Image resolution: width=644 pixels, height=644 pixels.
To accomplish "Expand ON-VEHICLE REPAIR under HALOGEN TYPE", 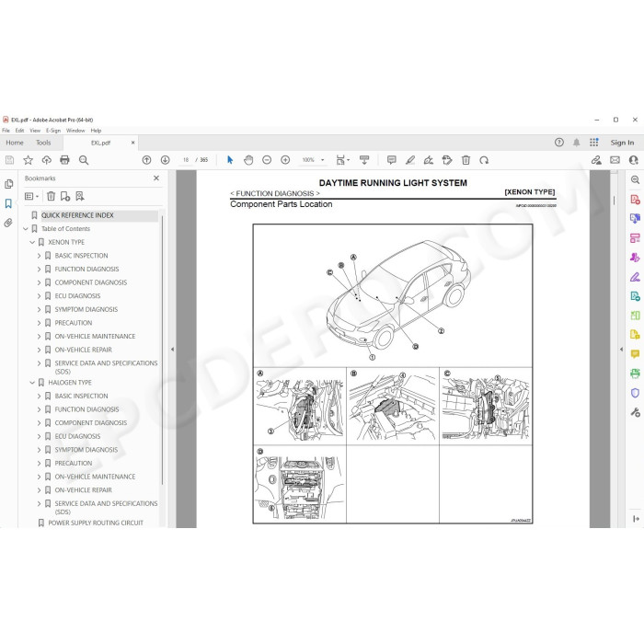I will pos(39,490).
